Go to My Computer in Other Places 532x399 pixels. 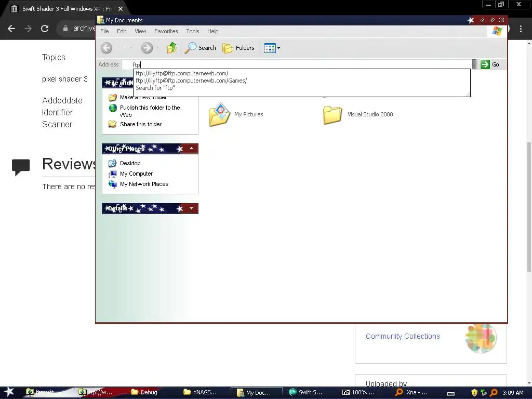[137, 174]
